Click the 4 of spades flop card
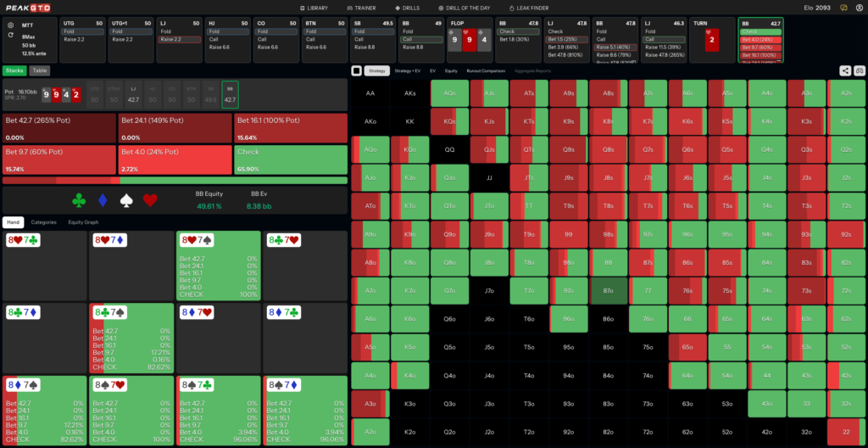Viewport: 868px width, 448px height. pos(484,40)
